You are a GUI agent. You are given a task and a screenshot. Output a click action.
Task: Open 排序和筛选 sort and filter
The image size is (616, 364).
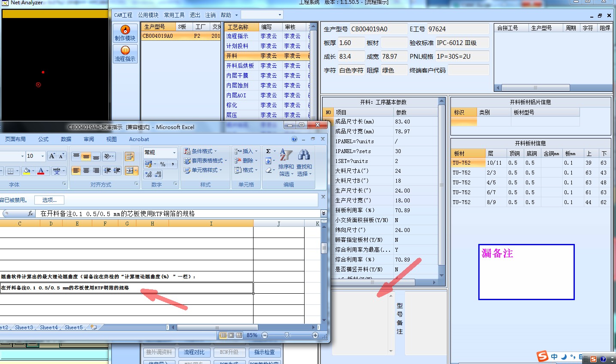(286, 162)
